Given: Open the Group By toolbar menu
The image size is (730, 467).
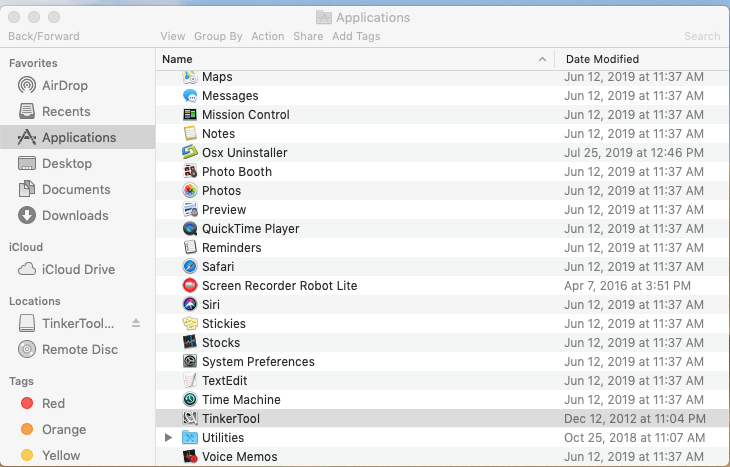Looking at the screenshot, I should (218, 36).
